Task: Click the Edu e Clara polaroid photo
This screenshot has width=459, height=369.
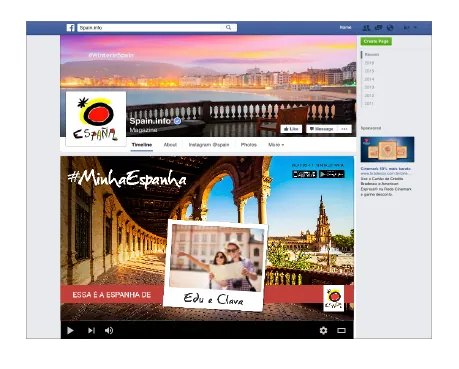Action: coord(216,265)
